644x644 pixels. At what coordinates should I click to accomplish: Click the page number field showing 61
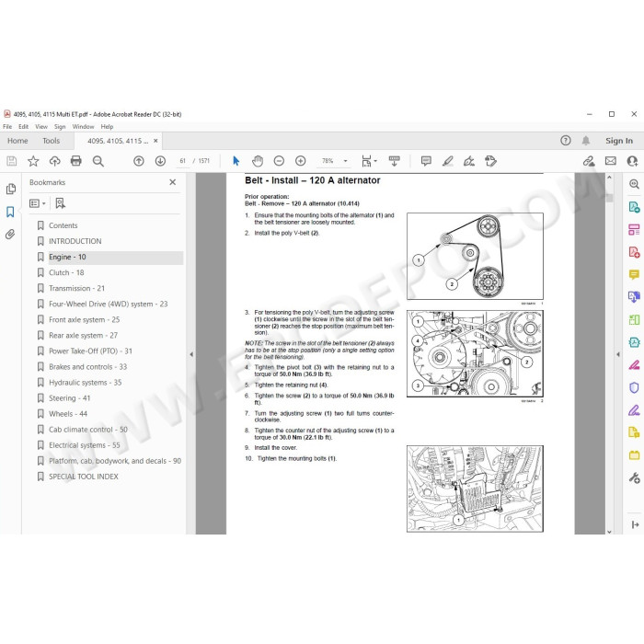(x=183, y=161)
